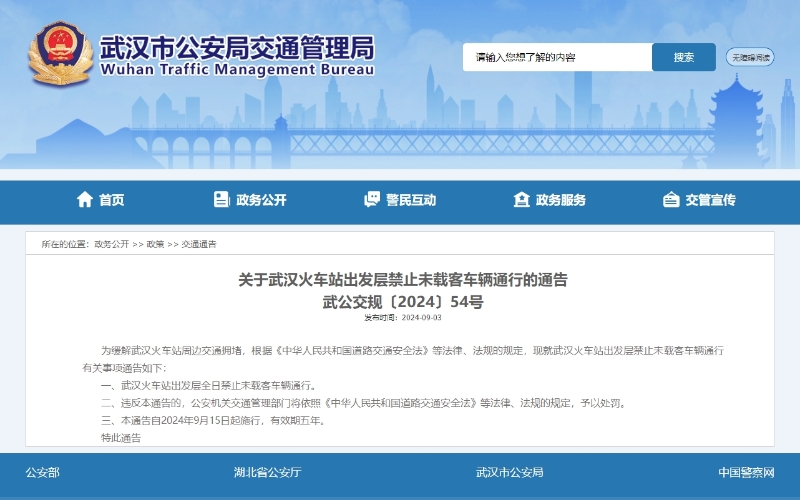The image size is (800, 500).
Task: Click the service icon beside 政务服务
Action: pos(521,199)
